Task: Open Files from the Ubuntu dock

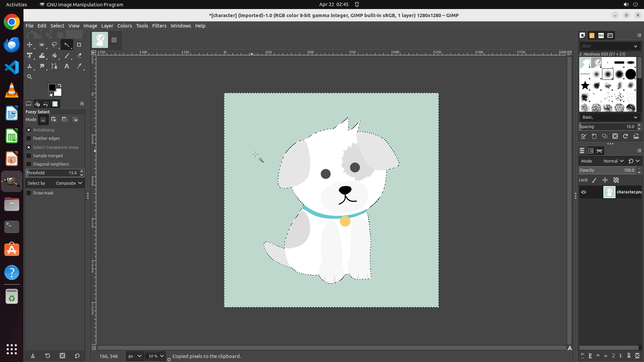Action: (12, 204)
